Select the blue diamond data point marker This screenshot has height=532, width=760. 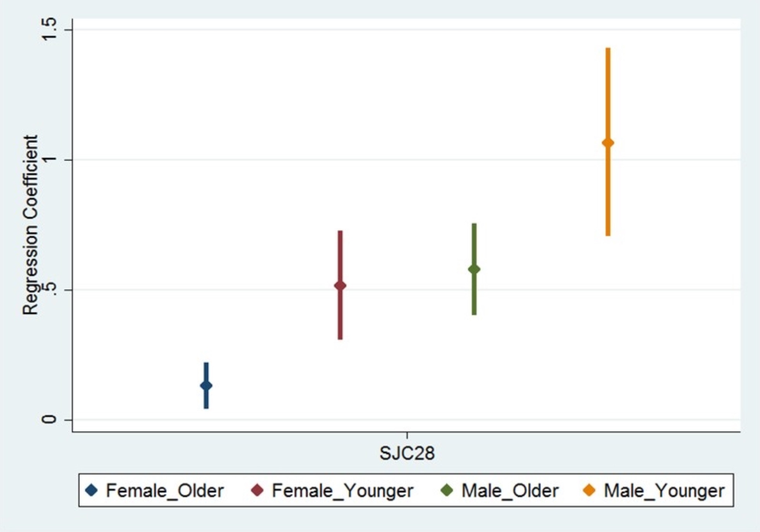coord(206,385)
